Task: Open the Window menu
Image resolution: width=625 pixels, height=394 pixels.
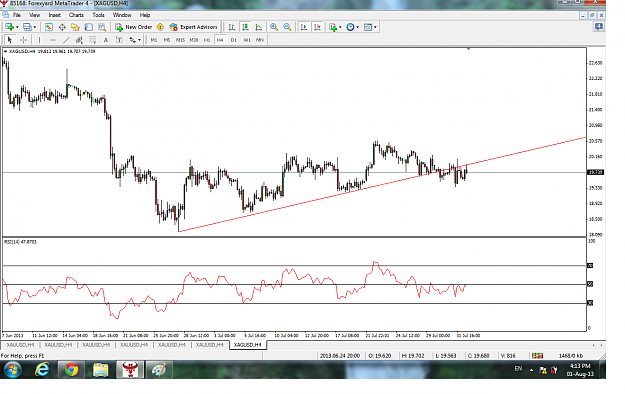Action: 122,15
